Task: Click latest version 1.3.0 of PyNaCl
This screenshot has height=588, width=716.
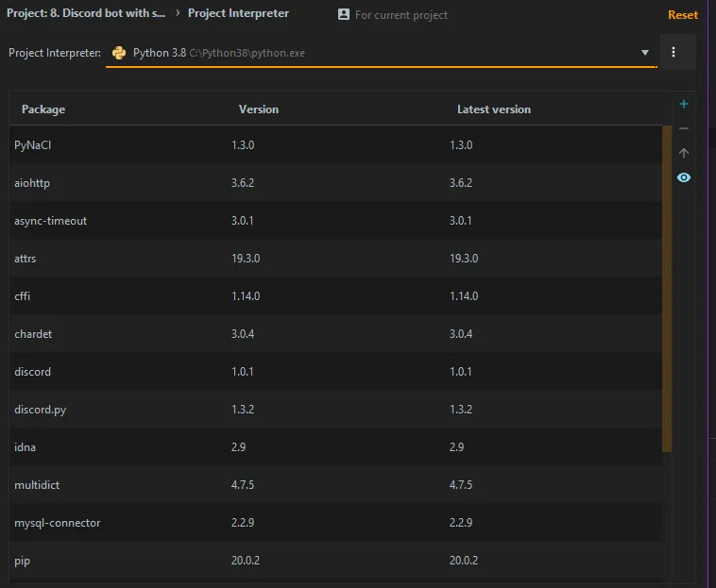Action: pyautogui.click(x=461, y=145)
